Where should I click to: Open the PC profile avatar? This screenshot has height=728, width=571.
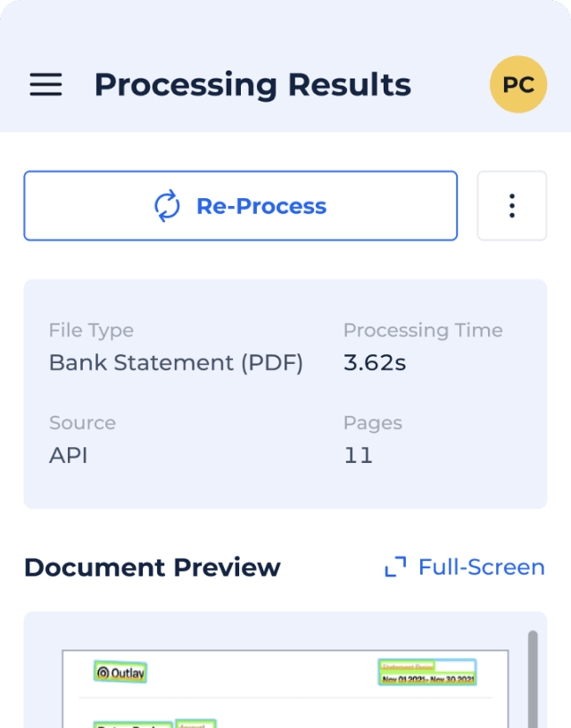coord(518,84)
